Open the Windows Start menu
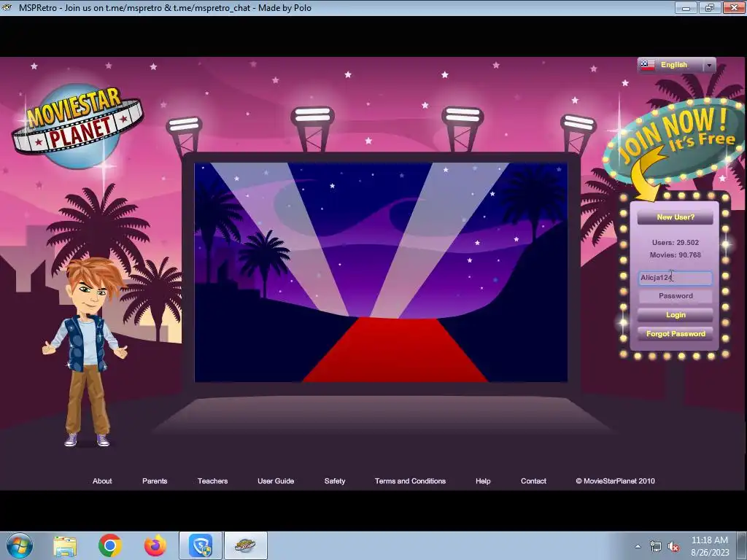Screen dimensions: 747x560 [x=20, y=545]
